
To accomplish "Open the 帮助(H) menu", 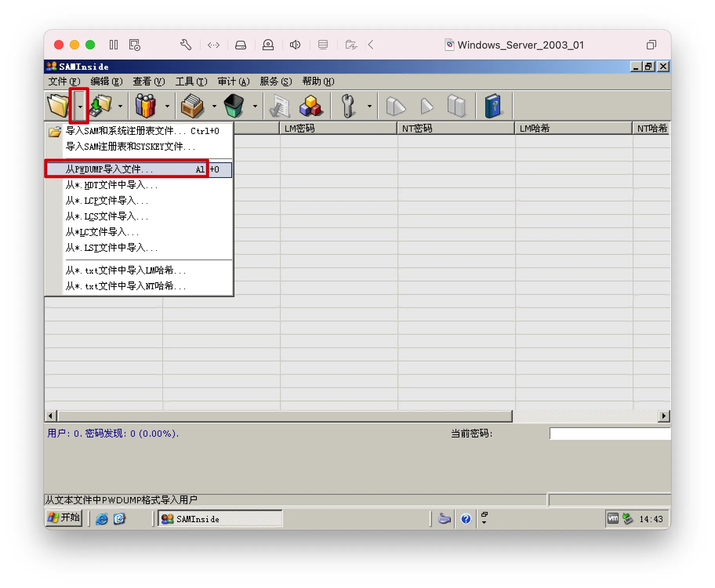I will (x=318, y=82).
